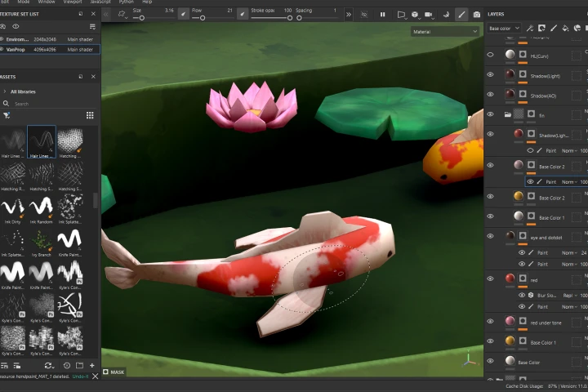This screenshot has height=392, width=588.
Task: Hide the bottom Base Color layer
Action: pyautogui.click(x=490, y=361)
